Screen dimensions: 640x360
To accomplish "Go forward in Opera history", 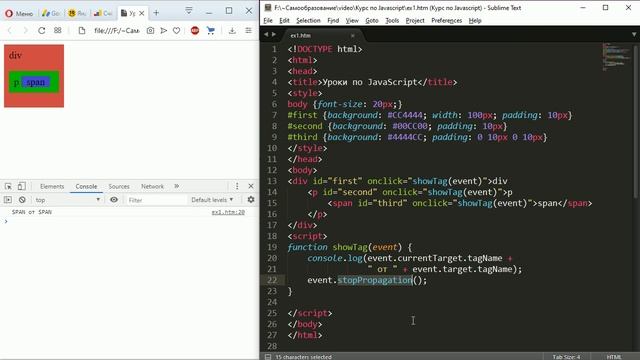I will click(25, 30).
